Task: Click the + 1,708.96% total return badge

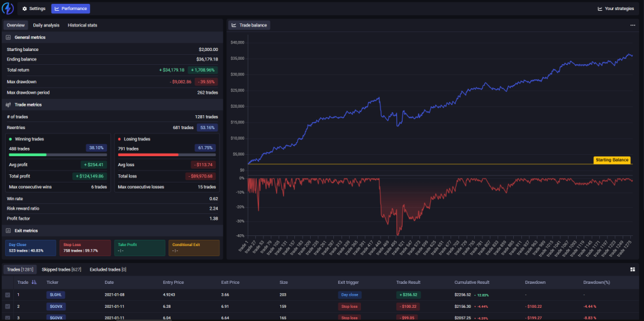Action: point(203,70)
